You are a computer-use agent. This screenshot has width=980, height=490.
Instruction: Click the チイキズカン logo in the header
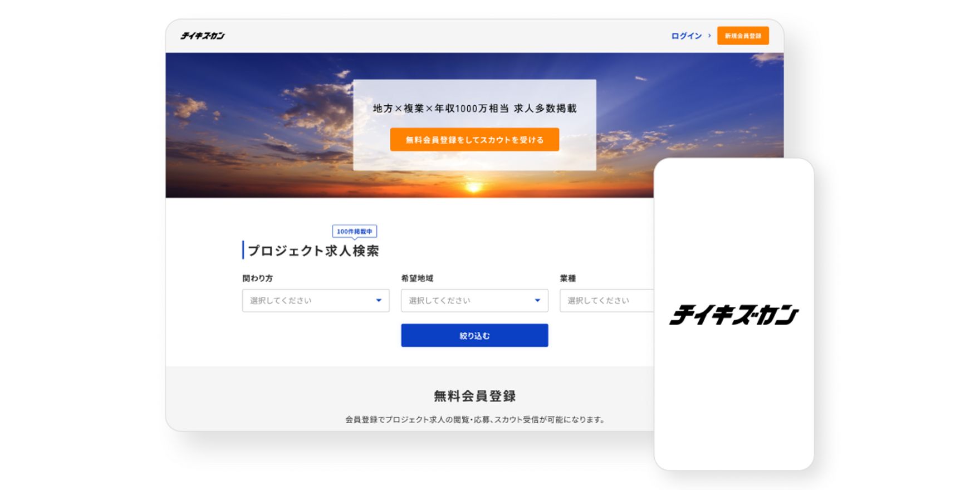click(x=202, y=36)
